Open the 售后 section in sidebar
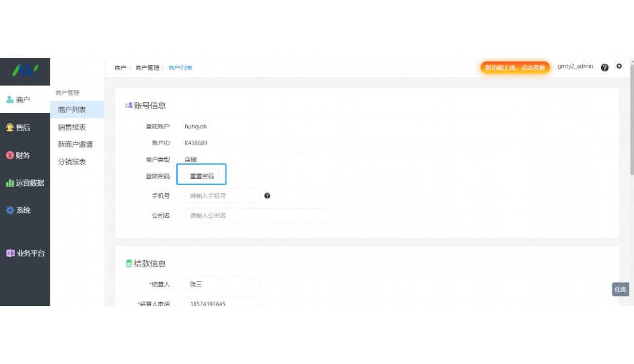The height and width of the screenshot is (364, 634). [x=25, y=127]
